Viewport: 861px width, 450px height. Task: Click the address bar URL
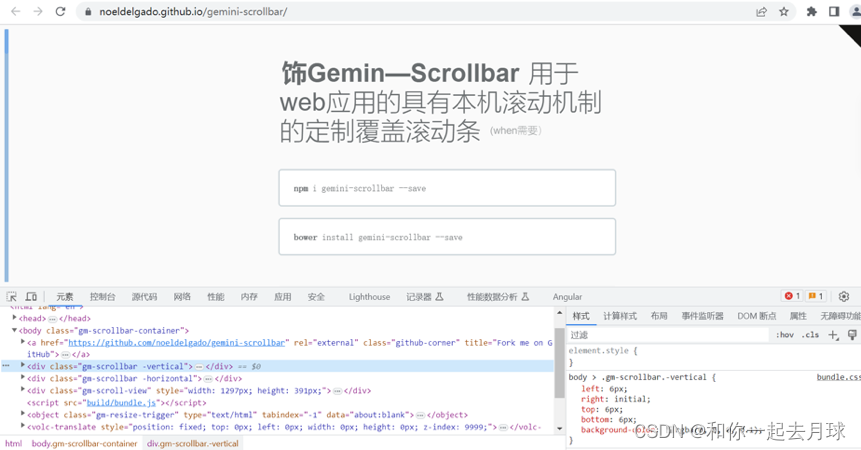[193, 12]
